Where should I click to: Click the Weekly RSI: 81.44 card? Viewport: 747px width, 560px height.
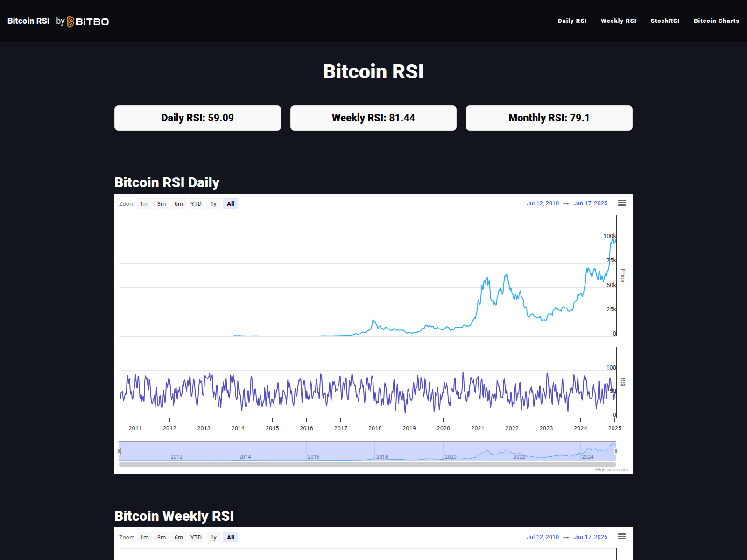(373, 118)
